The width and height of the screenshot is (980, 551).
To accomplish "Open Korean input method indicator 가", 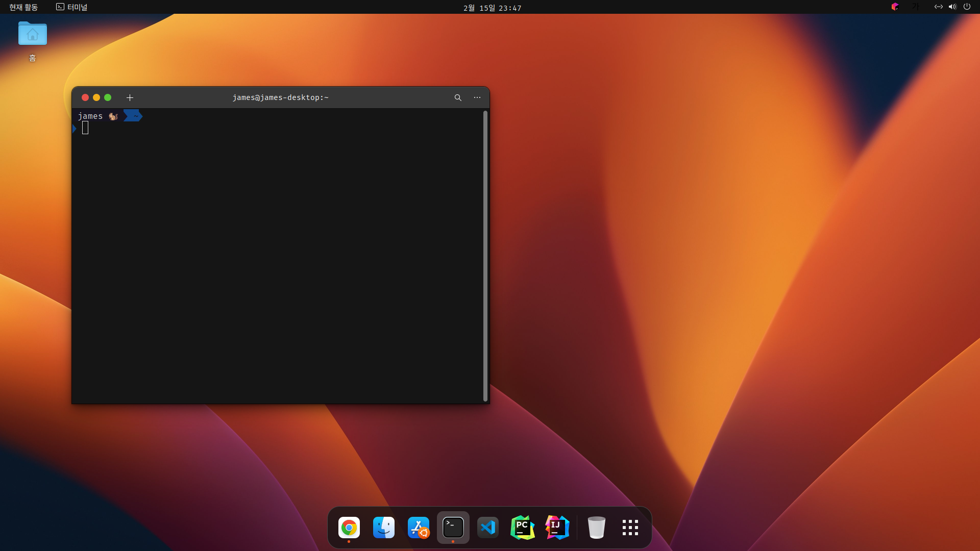I will click(x=916, y=7).
